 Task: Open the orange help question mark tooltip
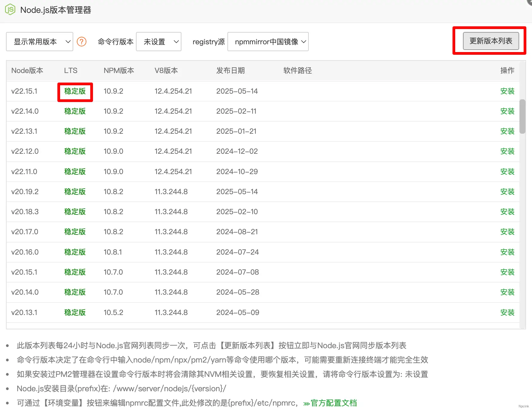pos(82,42)
